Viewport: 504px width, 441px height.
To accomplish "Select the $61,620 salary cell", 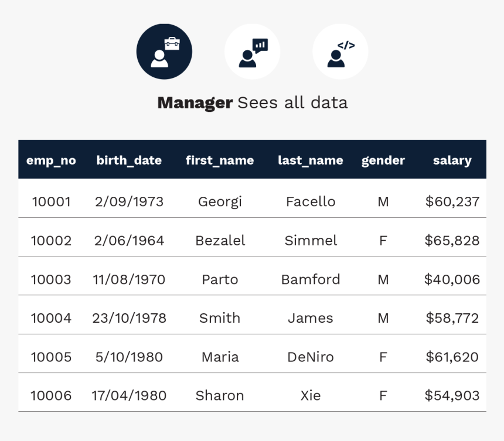I will (x=452, y=357).
